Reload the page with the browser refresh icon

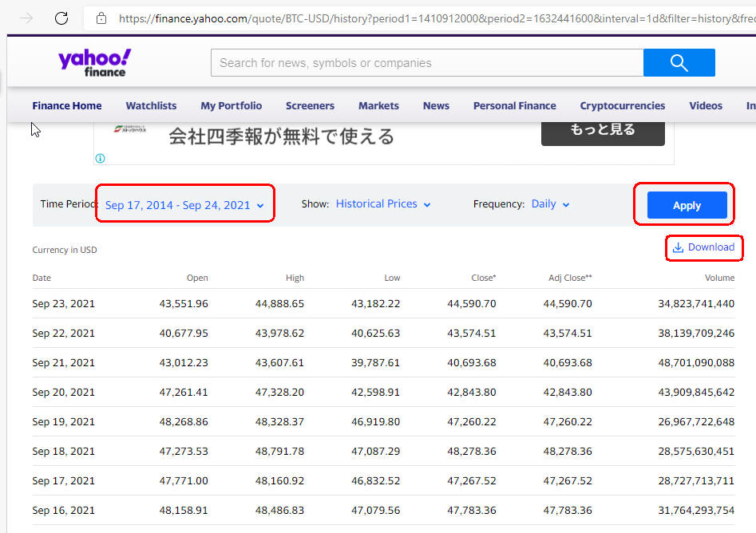61,18
